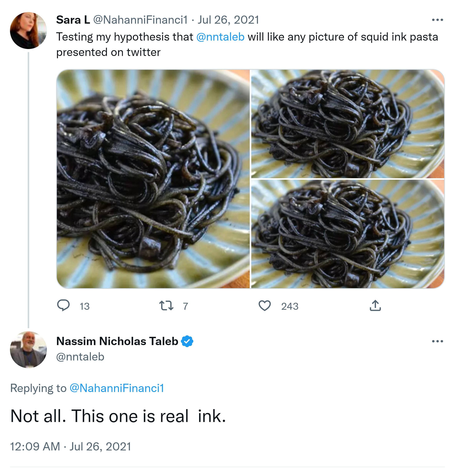This screenshot has width=452, height=476.
Task: Open Nassim Nicholas Taleb display name
Action: (117, 341)
